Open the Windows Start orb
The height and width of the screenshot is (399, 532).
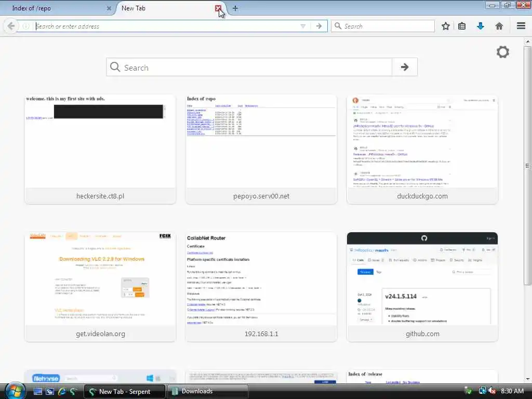coord(15,391)
